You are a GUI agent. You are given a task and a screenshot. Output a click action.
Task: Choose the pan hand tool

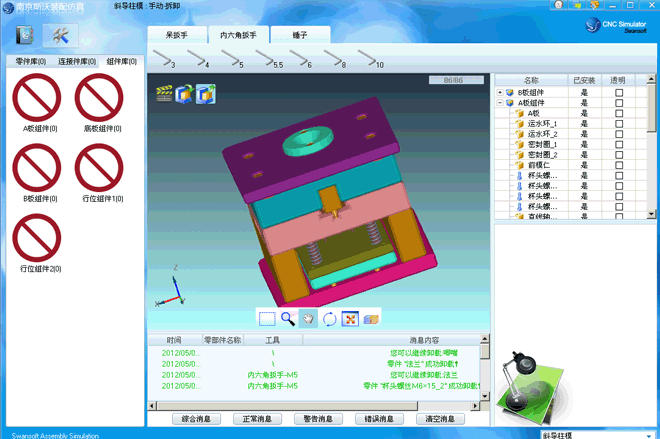tap(308, 319)
